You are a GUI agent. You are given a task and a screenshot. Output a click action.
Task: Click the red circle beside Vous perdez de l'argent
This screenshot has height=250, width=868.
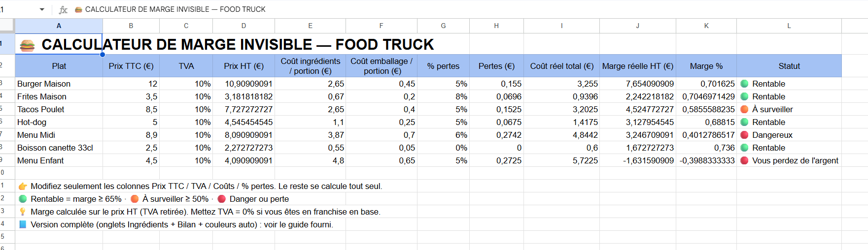pyautogui.click(x=744, y=160)
